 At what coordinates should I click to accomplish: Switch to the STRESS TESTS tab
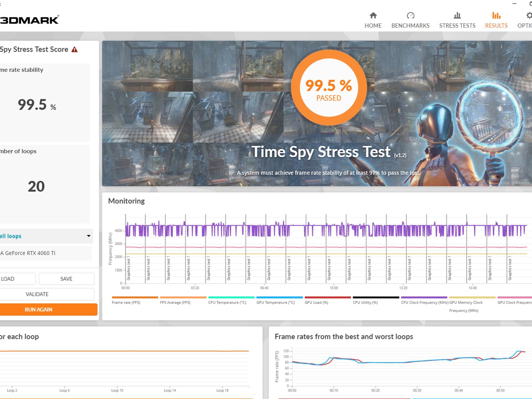pos(457,25)
